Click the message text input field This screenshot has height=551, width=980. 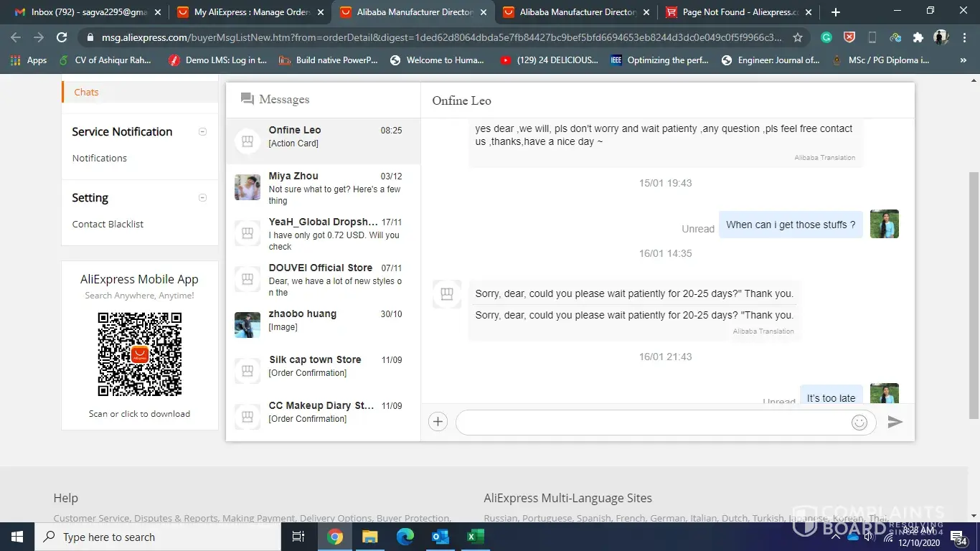point(653,423)
